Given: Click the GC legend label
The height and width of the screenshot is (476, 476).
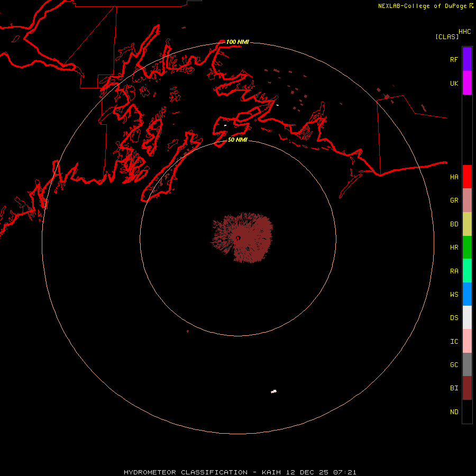Looking at the screenshot, I should (x=454, y=365).
